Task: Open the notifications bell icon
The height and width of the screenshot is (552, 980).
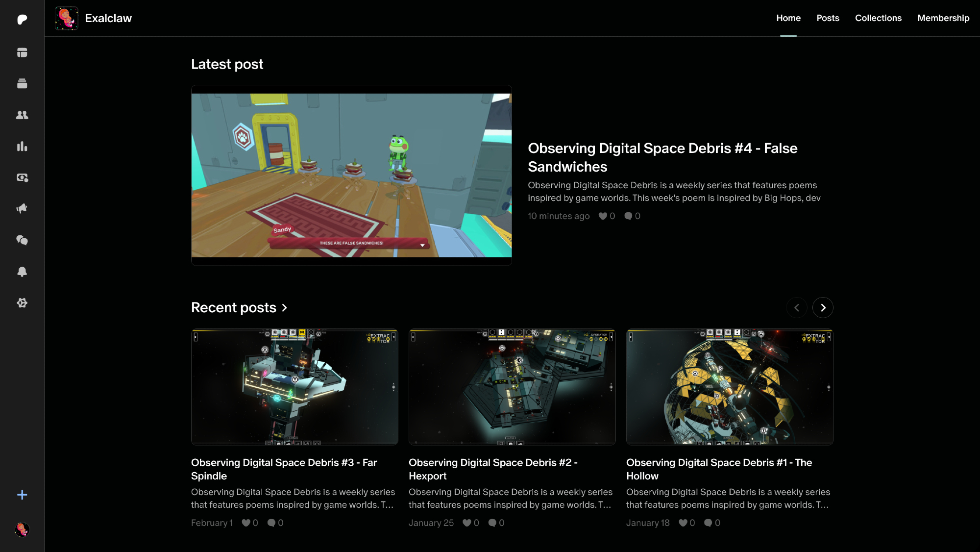Action: tap(22, 272)
